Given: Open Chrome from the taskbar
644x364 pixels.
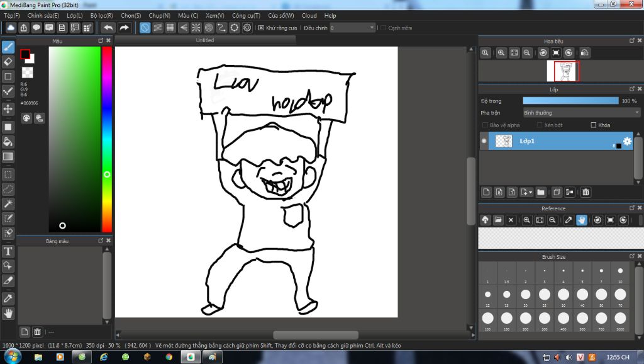Looking at the screenshot, I should point(169,357).
